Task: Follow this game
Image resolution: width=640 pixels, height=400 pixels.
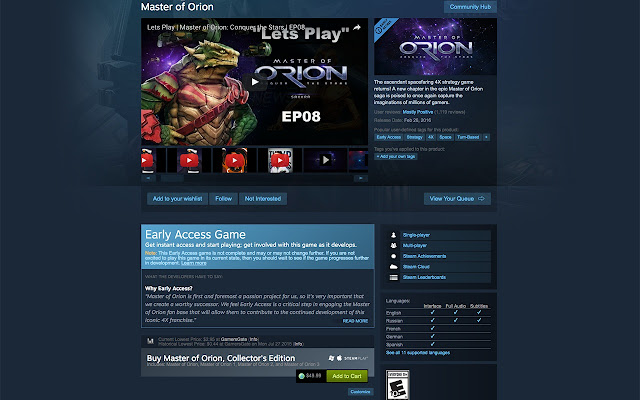Action: [224, 199]
